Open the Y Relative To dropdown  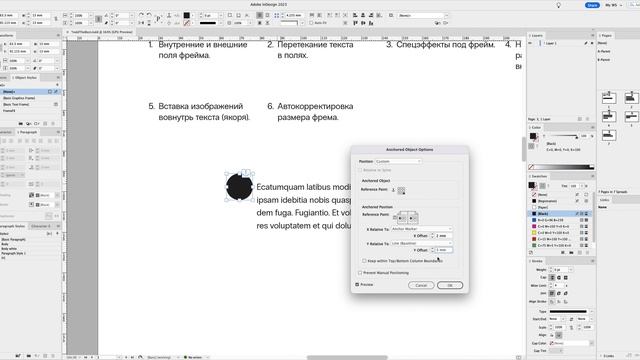click(x=421, y=243)
